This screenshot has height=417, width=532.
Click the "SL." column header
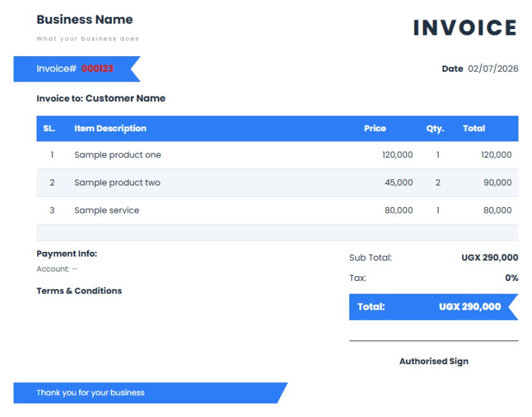click(49, 128)
